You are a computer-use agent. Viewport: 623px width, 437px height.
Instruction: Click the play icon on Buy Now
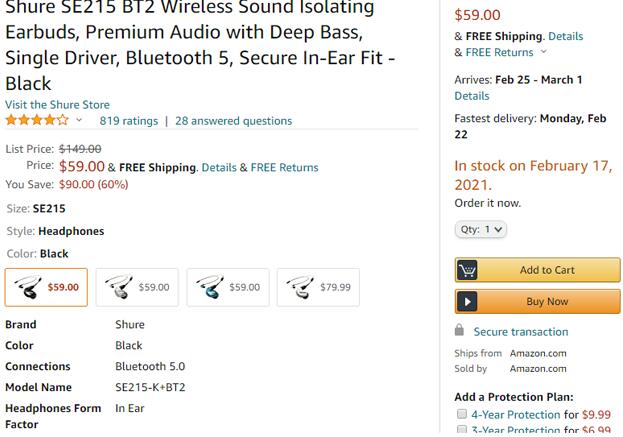(467, 301)
